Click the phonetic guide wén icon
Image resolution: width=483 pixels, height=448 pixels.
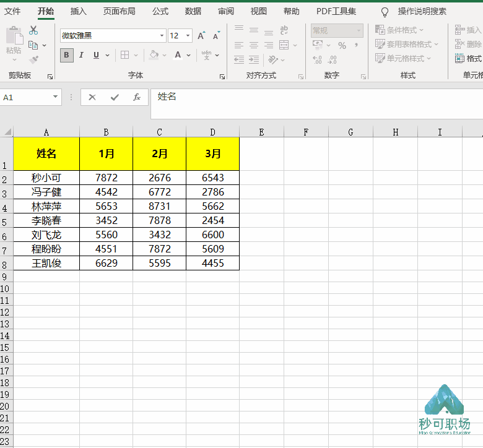(x=206, y=55)
